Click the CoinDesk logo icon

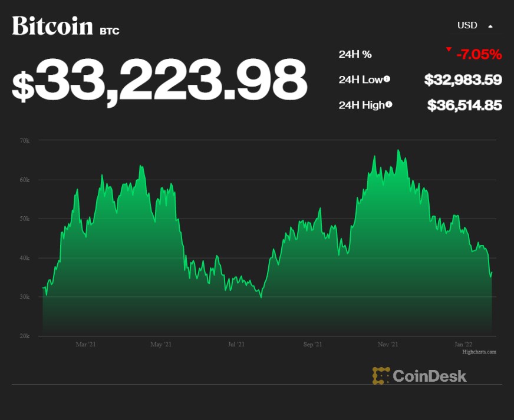click(x=381, y=375)
